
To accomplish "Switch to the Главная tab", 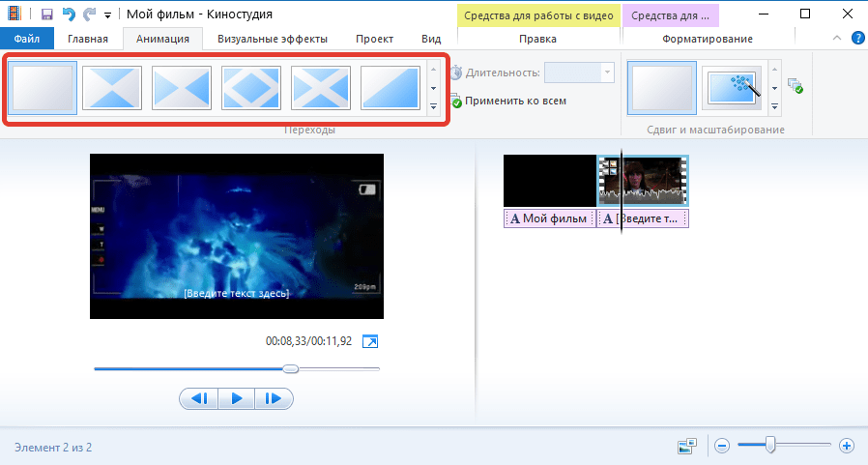I will [88, 39].
